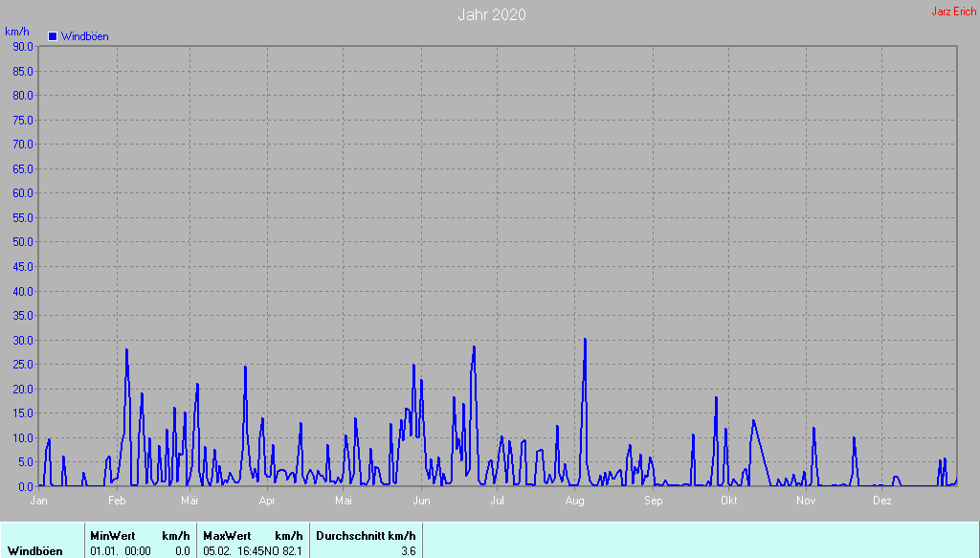Viewport: 980px width, 558px height.
Task: Click the 65.0 y-axis value
Action: [x=23, y=168]
